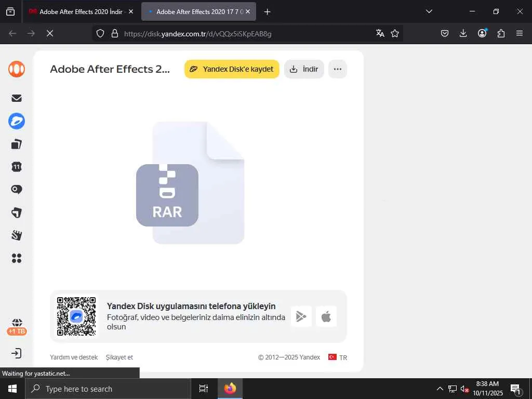Open the documents icon in sidebar
532x399 pixels.
click(17, 144)
